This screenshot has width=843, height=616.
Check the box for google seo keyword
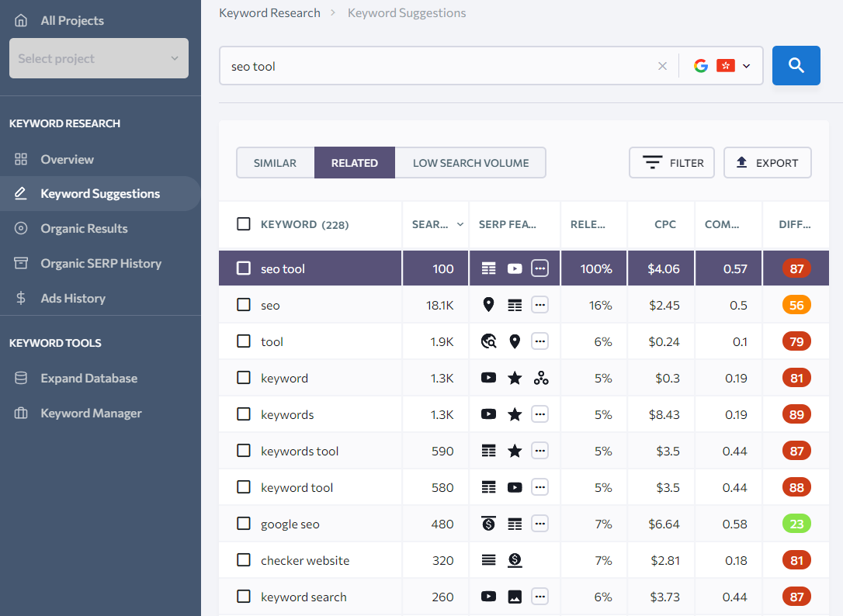[244, 524]
